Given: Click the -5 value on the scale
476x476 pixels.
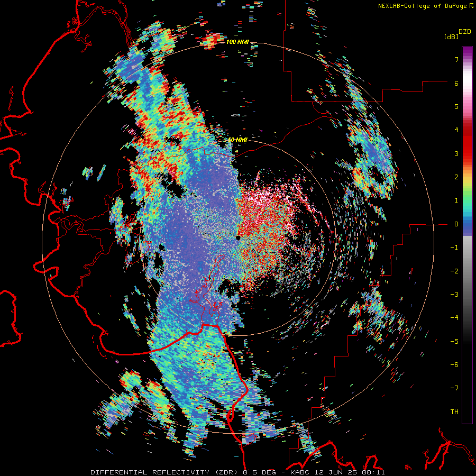Looking at the screenshot, I should pos(454,342).
